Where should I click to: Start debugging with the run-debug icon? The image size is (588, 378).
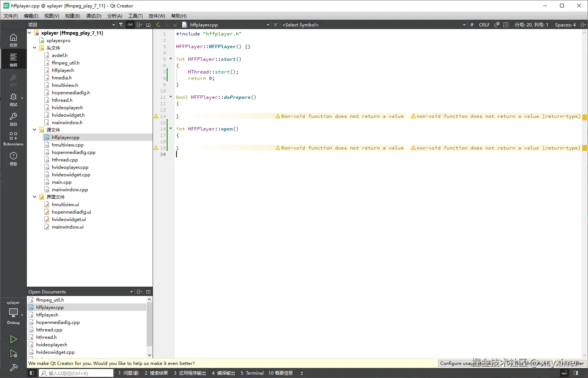pos(13,353)
